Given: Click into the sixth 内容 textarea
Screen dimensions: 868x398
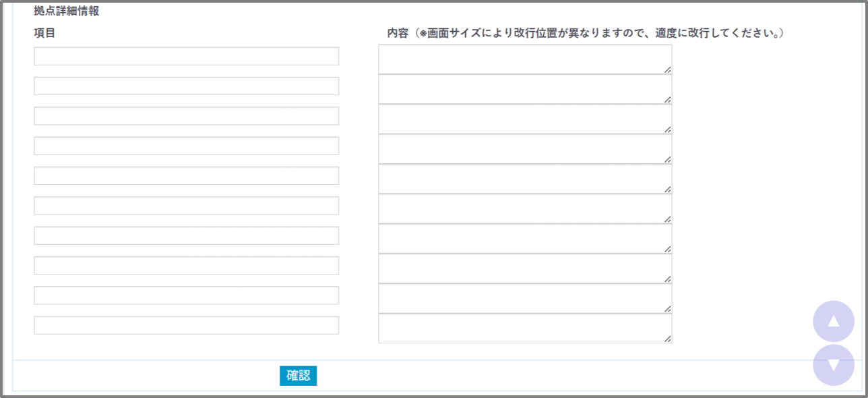Looking at the screenshot, I should tap(525, 209).
